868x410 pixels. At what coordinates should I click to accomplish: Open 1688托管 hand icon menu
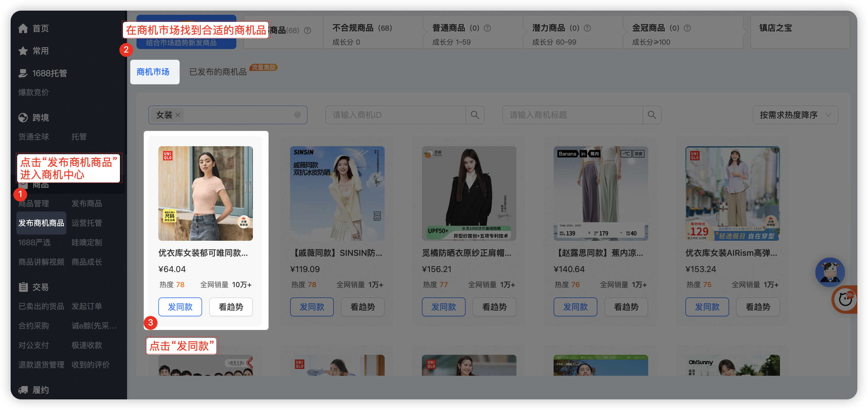coord(23,73)
